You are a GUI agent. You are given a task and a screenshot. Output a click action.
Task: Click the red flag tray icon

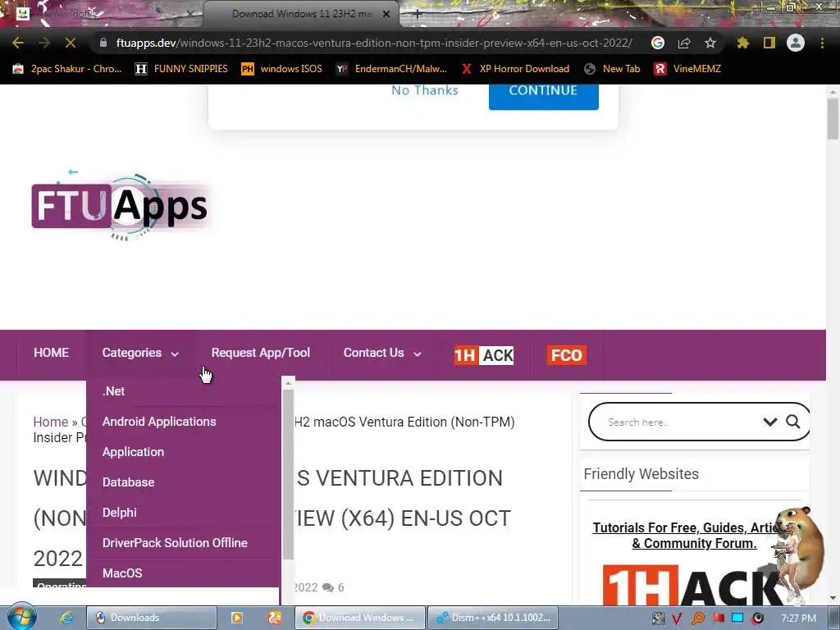(x=718, y=619)
